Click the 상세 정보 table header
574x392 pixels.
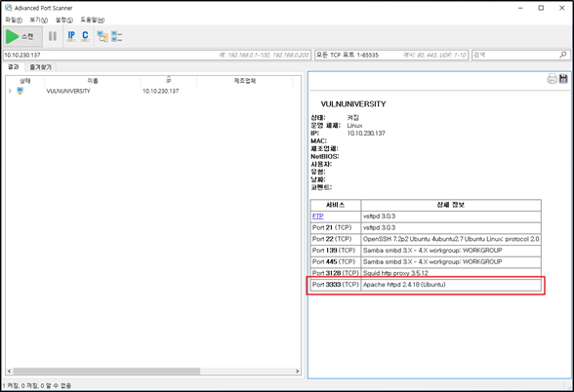coord(451,205)
